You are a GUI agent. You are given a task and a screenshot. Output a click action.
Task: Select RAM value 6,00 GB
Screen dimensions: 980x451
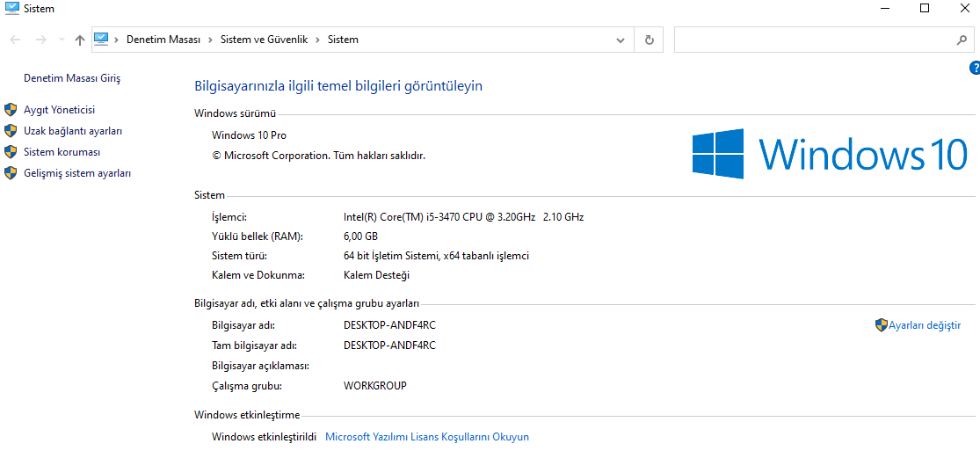tap(360, 236)
